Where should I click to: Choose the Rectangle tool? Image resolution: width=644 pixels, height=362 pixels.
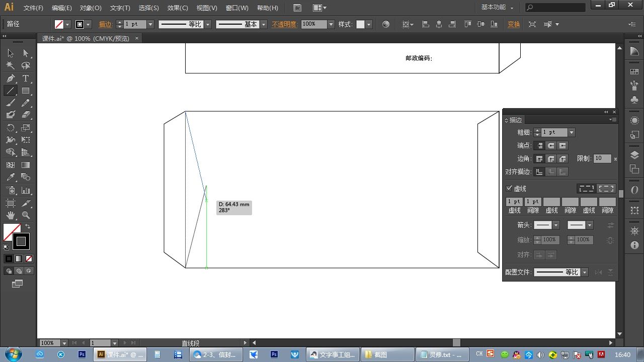[26, 91]
